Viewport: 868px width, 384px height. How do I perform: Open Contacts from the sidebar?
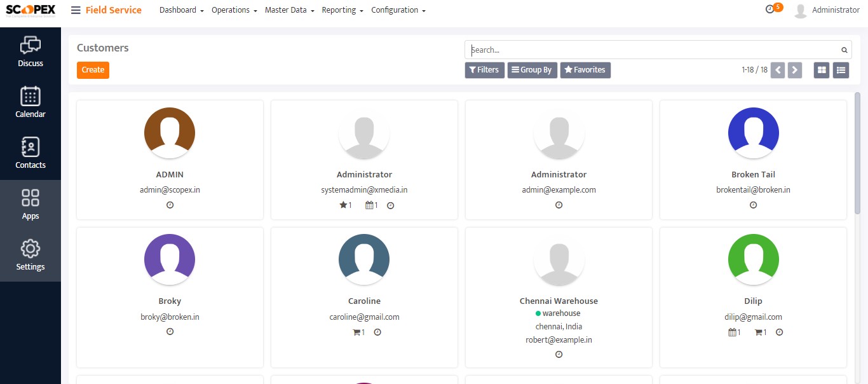[31, 154]
